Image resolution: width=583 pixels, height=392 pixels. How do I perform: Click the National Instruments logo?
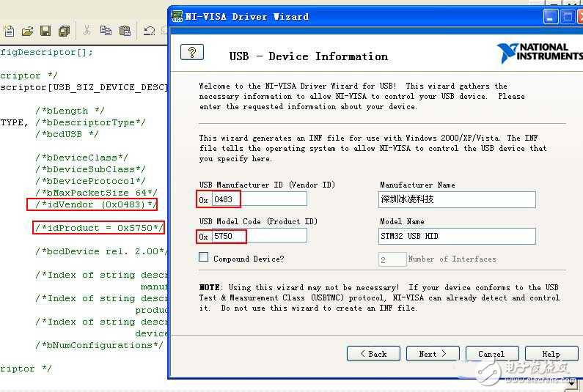coord(540,53)
